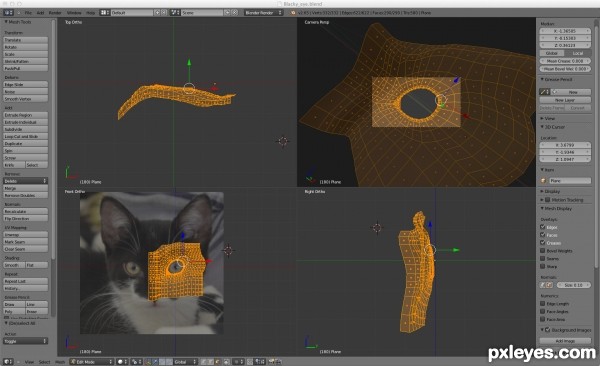600x366 pixels.
Task: Enable the Face Angles checkbox
Action: 542,311
